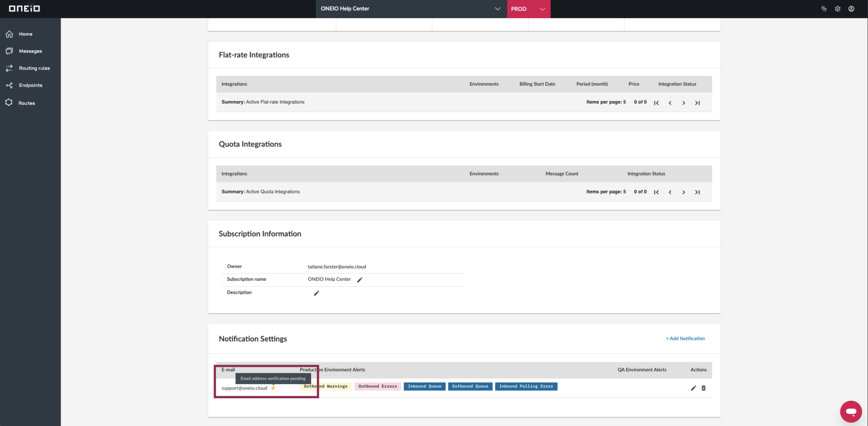Click the Outbound Warnings alert tag
Screen dimensions: 868x426
tap(325, 386)
